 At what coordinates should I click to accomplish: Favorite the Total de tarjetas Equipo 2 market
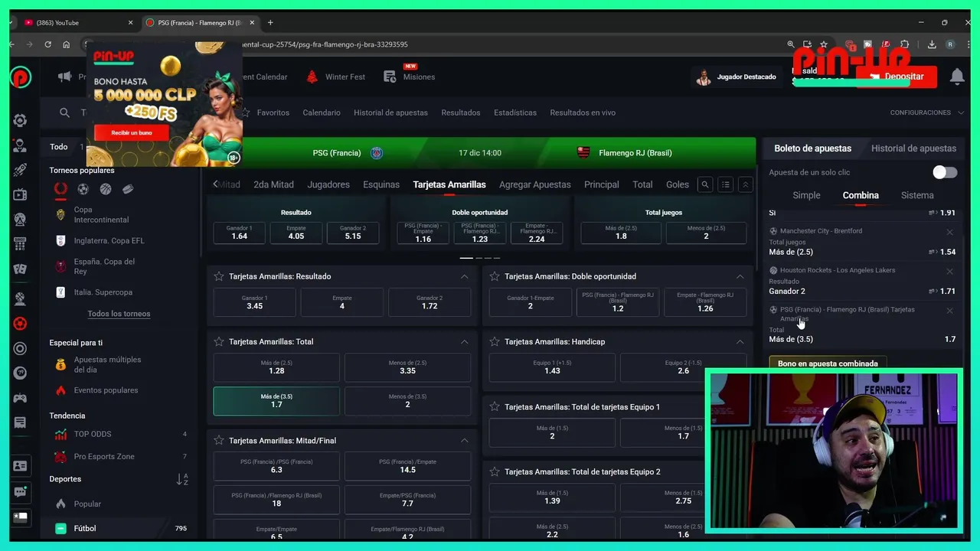(x=495, y=471)
